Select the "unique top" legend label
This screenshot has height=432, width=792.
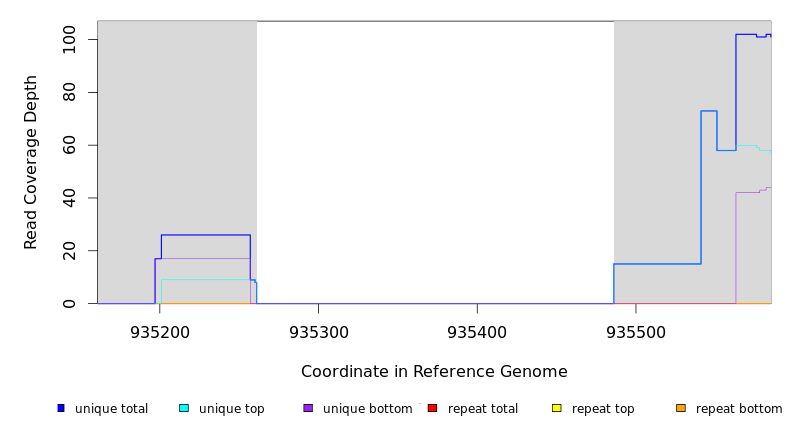pyautogui.click(x=231, y=409)
